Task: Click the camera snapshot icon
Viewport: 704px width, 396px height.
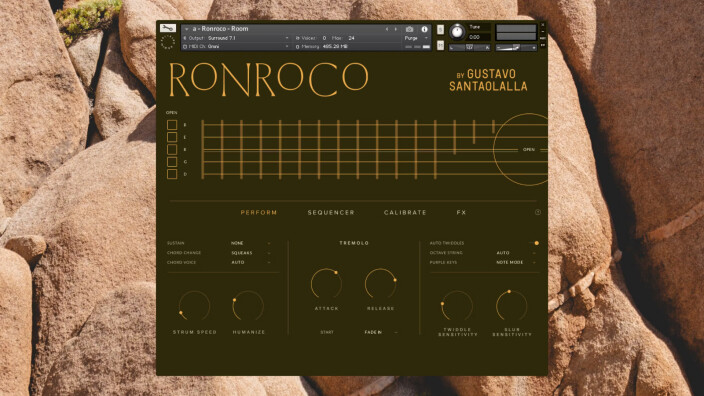Action: tap(409, 29)
